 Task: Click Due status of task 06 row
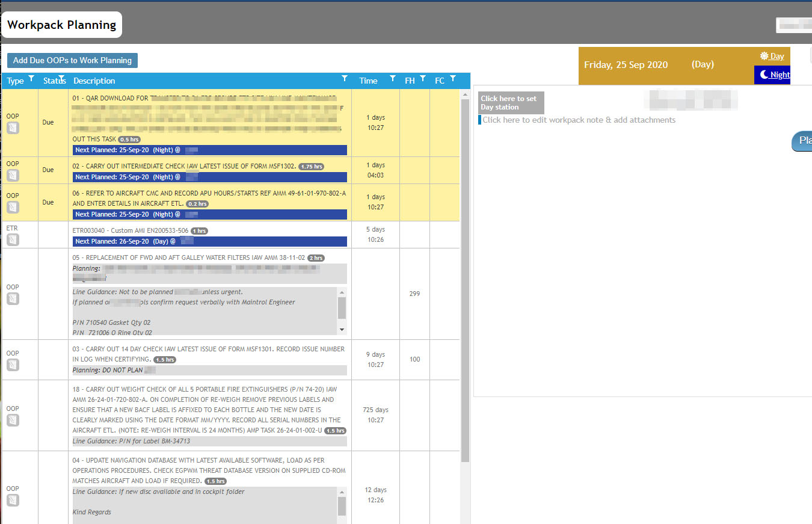pyautogui.click(x=48, y=203)
